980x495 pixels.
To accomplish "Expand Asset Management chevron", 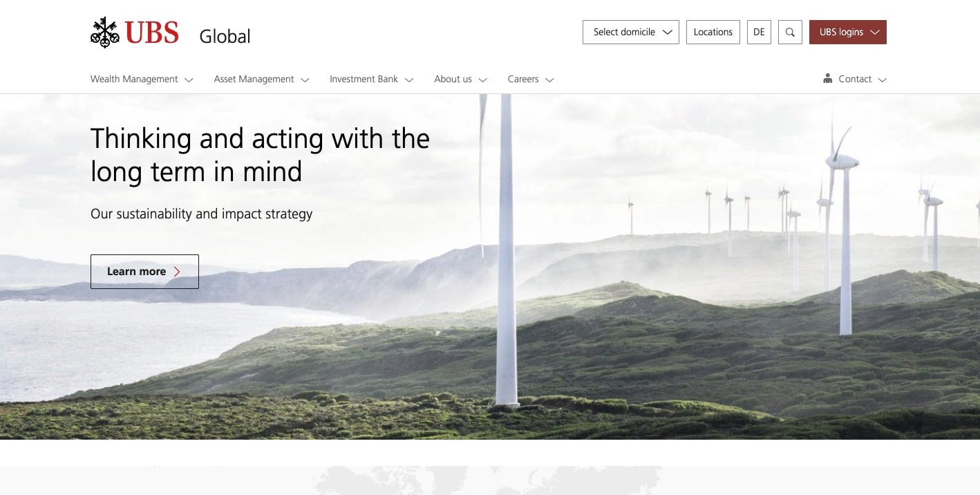I will tap(305, 80).
